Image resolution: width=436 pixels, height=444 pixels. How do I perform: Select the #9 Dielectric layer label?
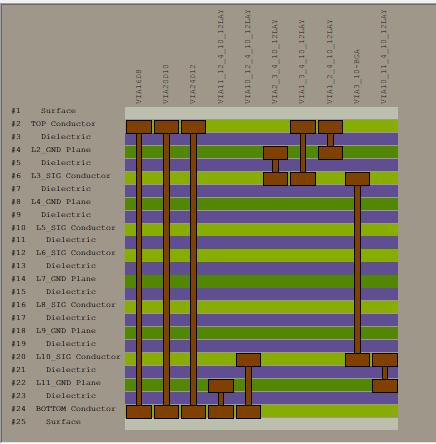point(51,215)
